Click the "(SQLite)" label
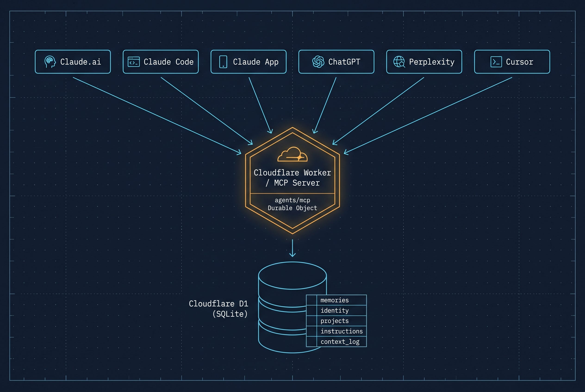The height and width of the screenshot is (392, 585). (230, 314)
